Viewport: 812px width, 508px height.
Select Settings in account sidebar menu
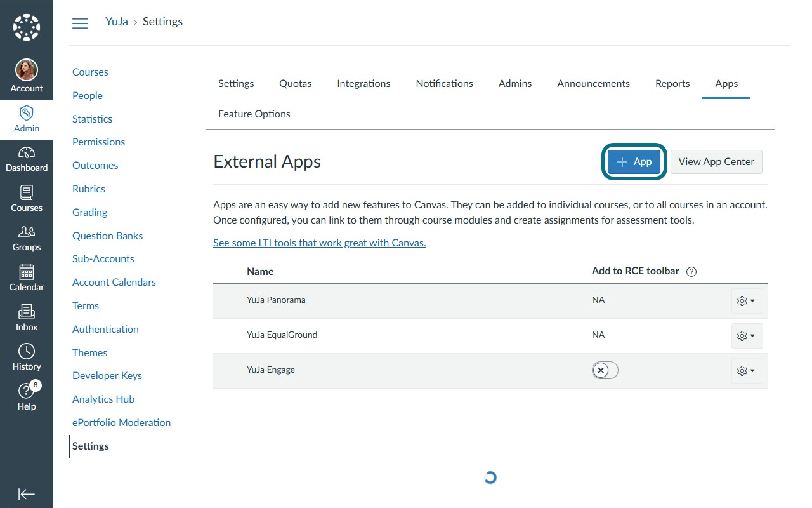pos(90,446)
